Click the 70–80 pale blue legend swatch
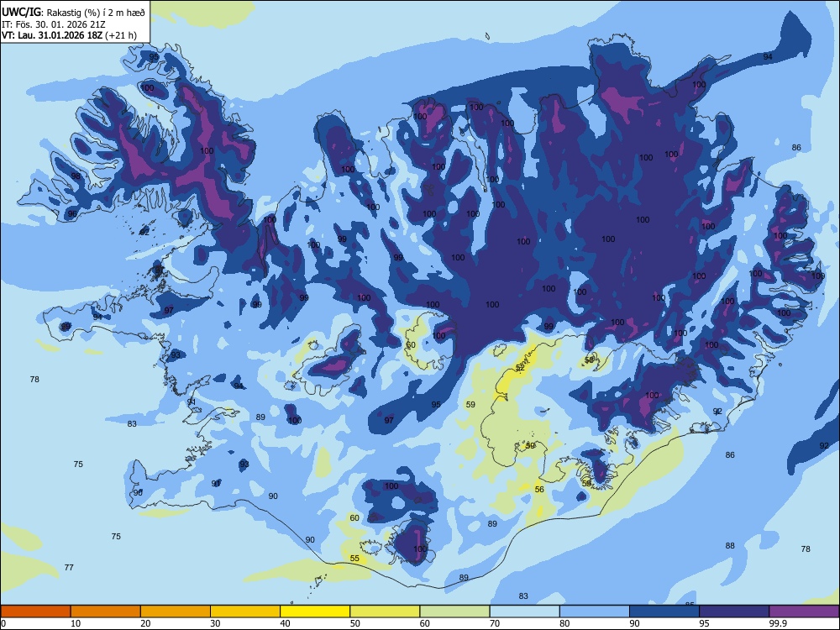The width and height of the screenshot is (840, 630). [524, 612]
